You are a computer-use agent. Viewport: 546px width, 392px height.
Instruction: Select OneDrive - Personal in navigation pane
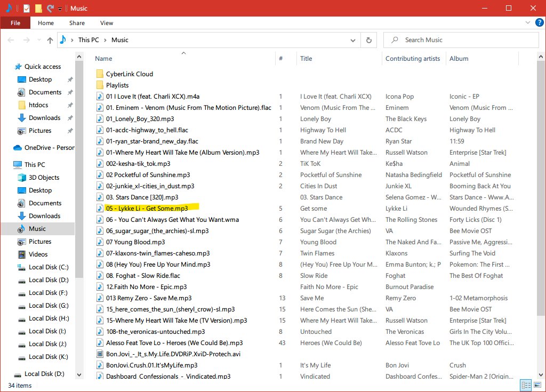(x=49, y=148)
